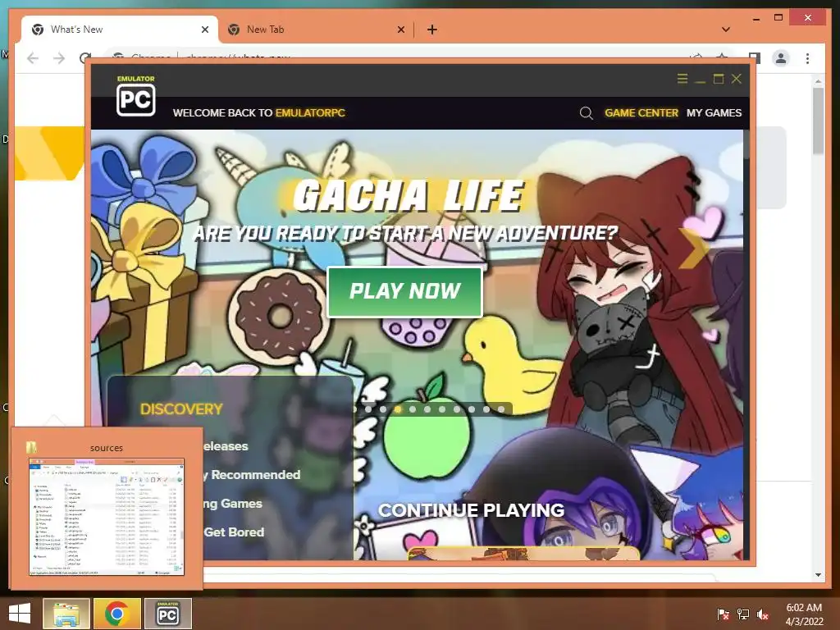
Task: Open the GAME CENTER section
Action: (641, 113)
